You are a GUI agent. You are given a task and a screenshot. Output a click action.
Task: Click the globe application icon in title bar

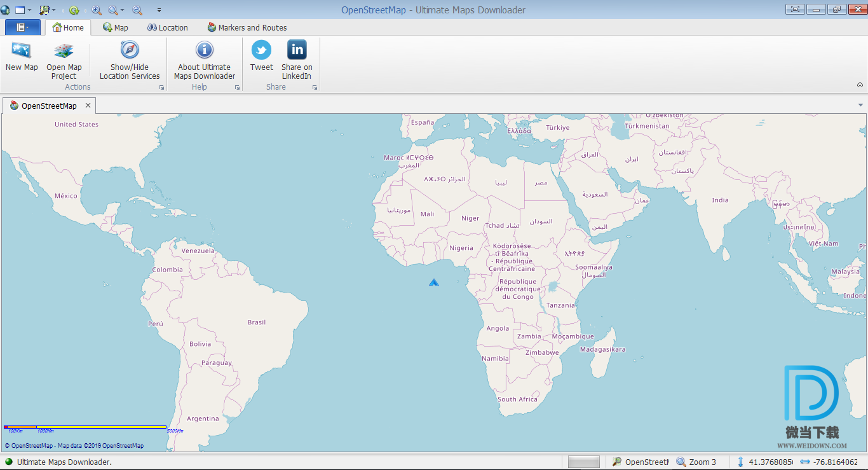(6, 10)
